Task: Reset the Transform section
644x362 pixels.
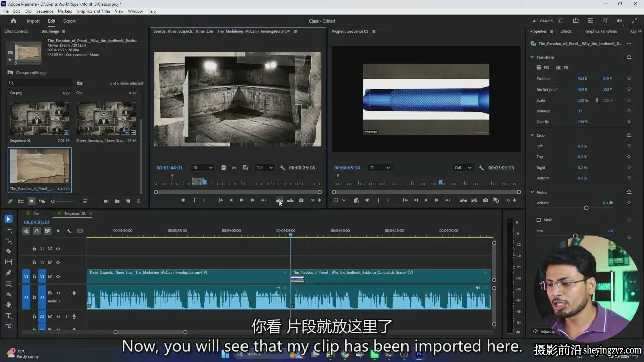Action: click(x=629, y=57)
